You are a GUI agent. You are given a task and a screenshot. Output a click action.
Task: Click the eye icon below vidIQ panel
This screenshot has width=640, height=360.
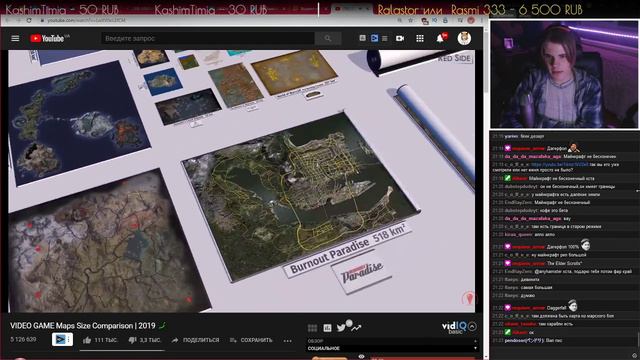click(x=361, y=357)
